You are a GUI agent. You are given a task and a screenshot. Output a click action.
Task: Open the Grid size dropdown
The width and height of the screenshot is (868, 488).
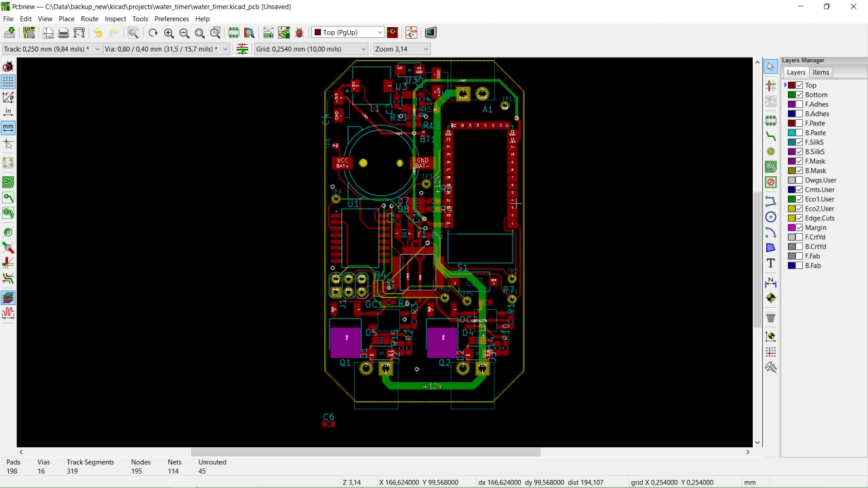tap(311, 49)
